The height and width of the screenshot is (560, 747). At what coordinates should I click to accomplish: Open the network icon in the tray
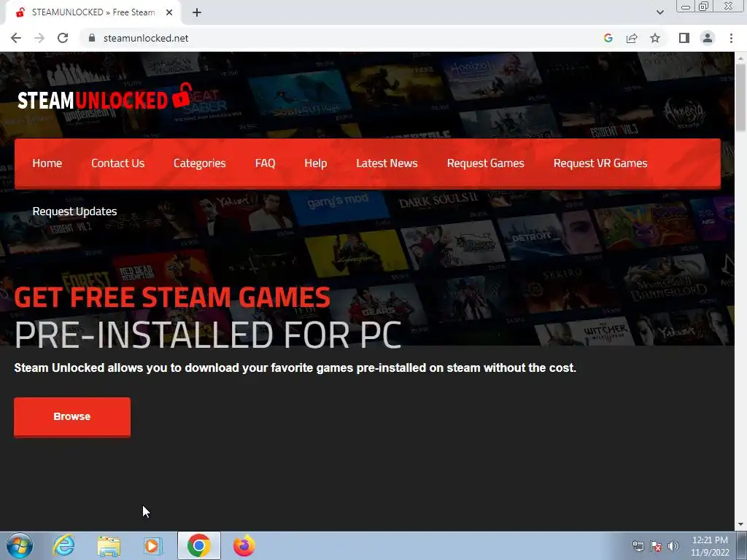638,546
